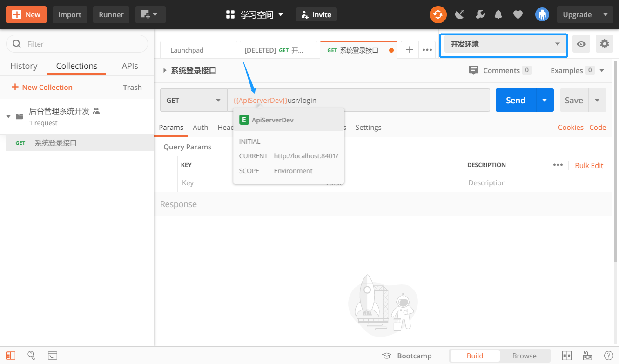The height and width of the screenshot is (364, 619).
Task: Hide the sidebar using bottom-left icon
Action: tap(11, 356)
